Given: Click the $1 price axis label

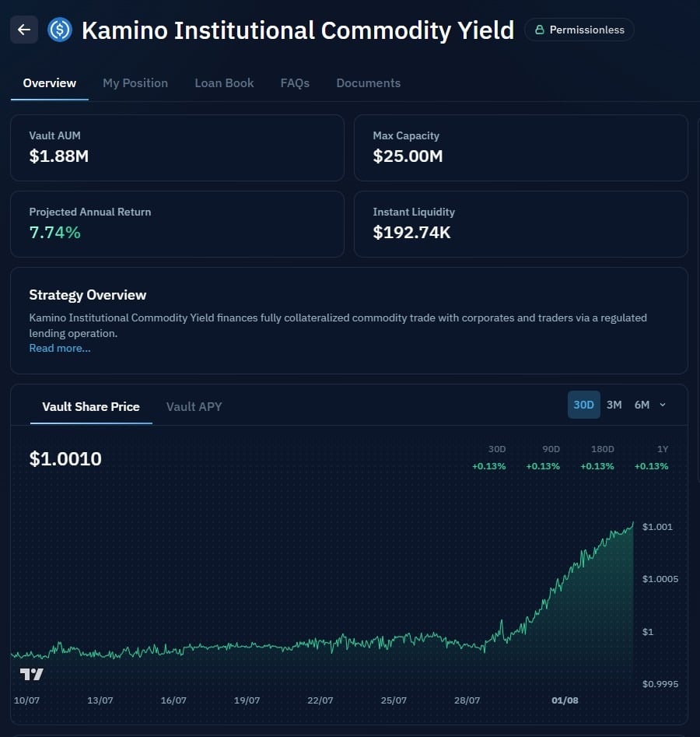Looking at the screenshot, I should click(648, 632).
